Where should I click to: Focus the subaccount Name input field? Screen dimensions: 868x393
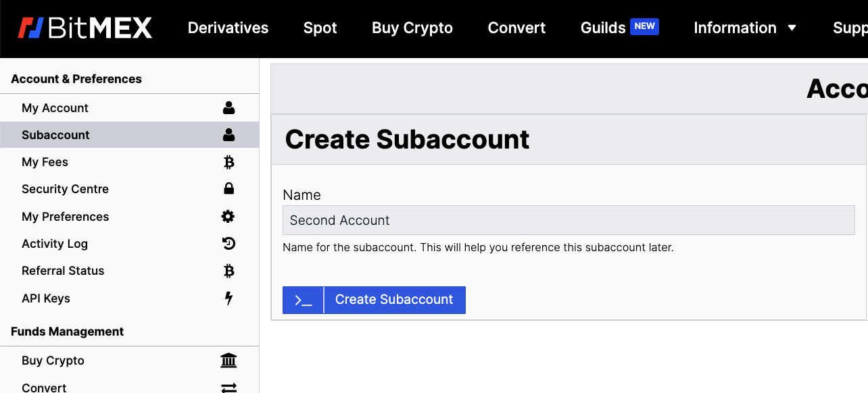(569, 220)
